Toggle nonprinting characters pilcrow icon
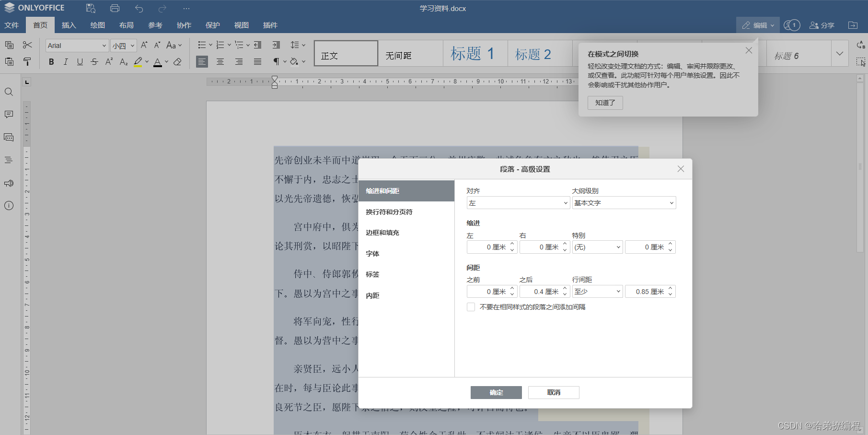 (x=276, y=61)
